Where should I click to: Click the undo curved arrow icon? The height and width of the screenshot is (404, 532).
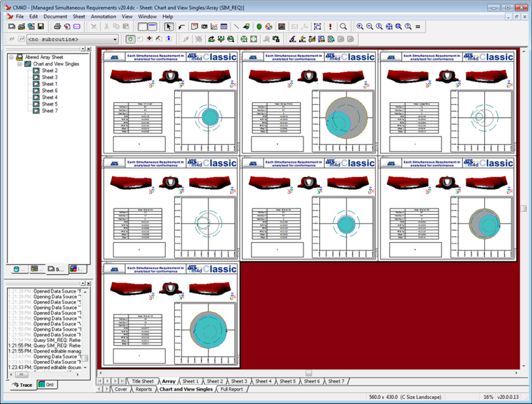(x=181, y=26)
